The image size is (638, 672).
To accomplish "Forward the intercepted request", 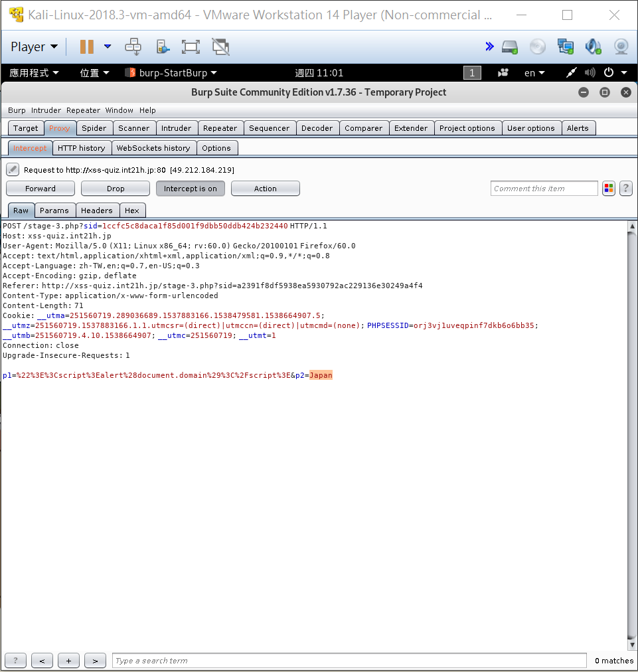I will pyautogui.click(x=40, y=189).
